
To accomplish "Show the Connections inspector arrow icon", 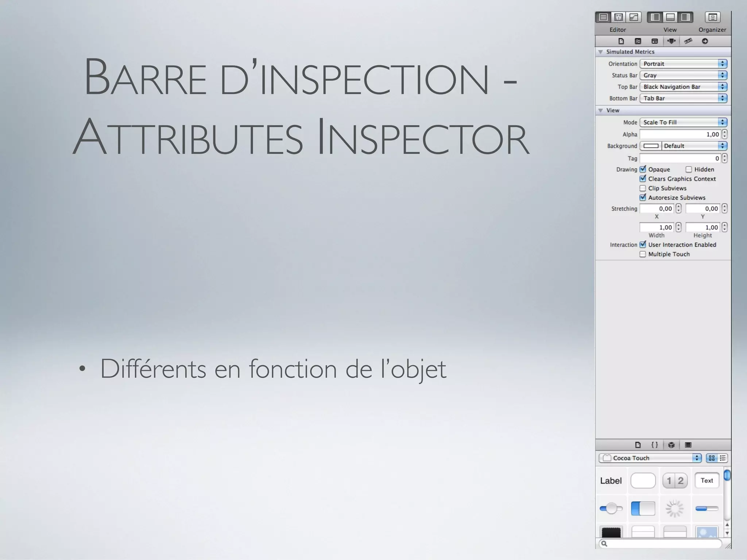I will pyautogui.click(x=705, y=41).
